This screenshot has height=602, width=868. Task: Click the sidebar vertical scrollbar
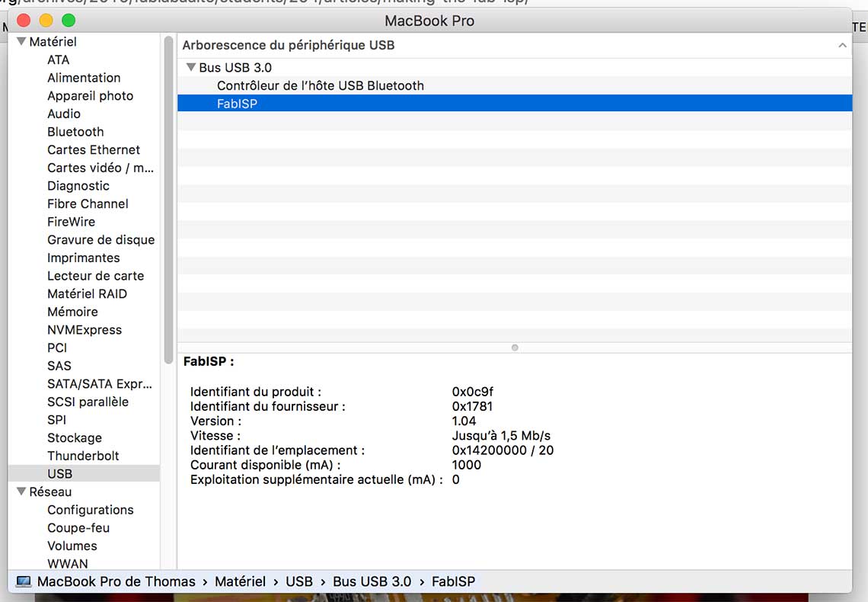(x=168, y=200)
